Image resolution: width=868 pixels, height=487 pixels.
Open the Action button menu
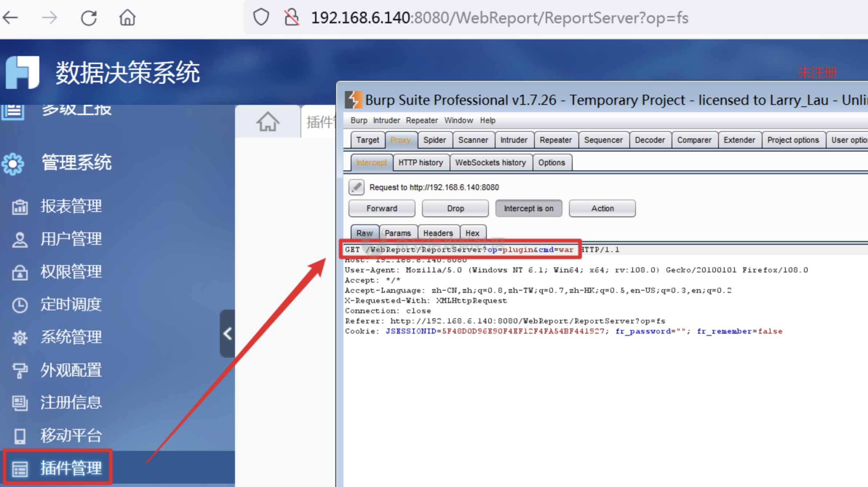click(x=602, y=209)
